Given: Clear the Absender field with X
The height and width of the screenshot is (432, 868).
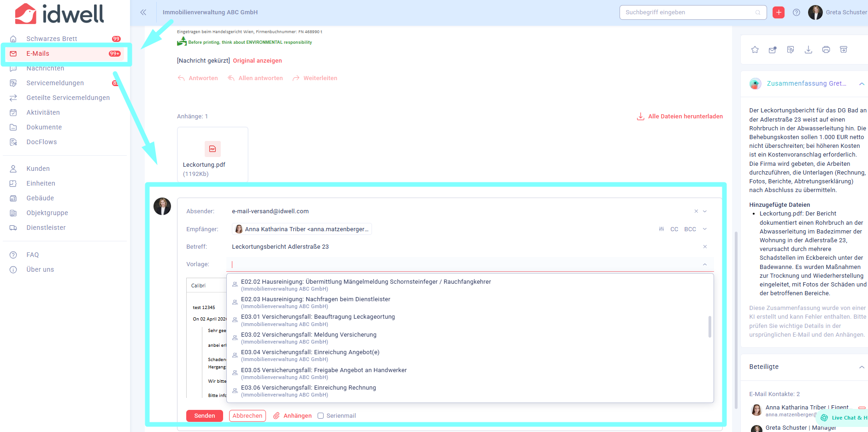Looking at the screenshot, I should pos(696,211).
